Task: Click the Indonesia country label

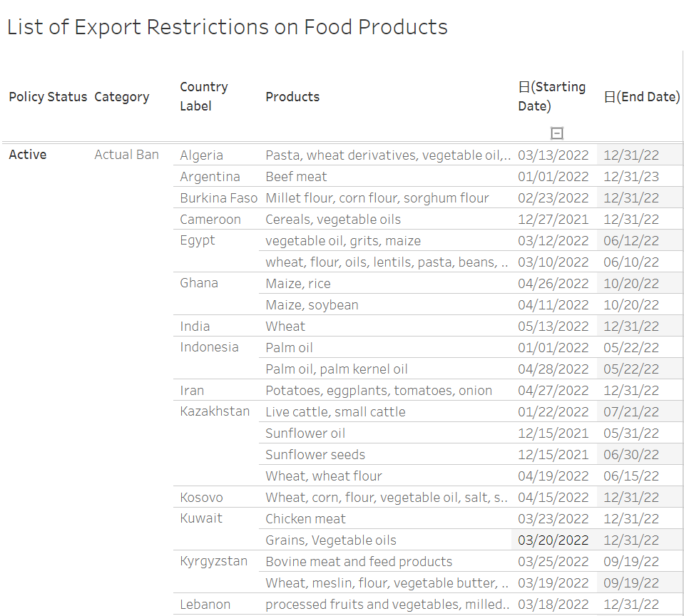Action: 209,347
